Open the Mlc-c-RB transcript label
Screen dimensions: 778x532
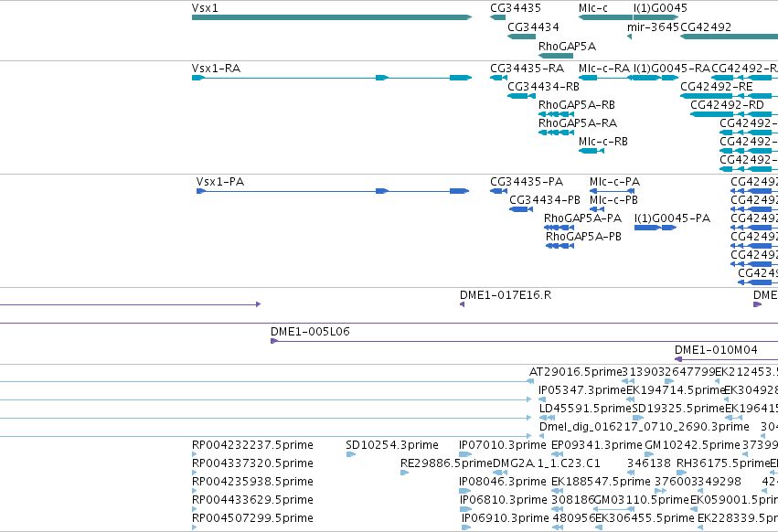[x=603, y=142]
